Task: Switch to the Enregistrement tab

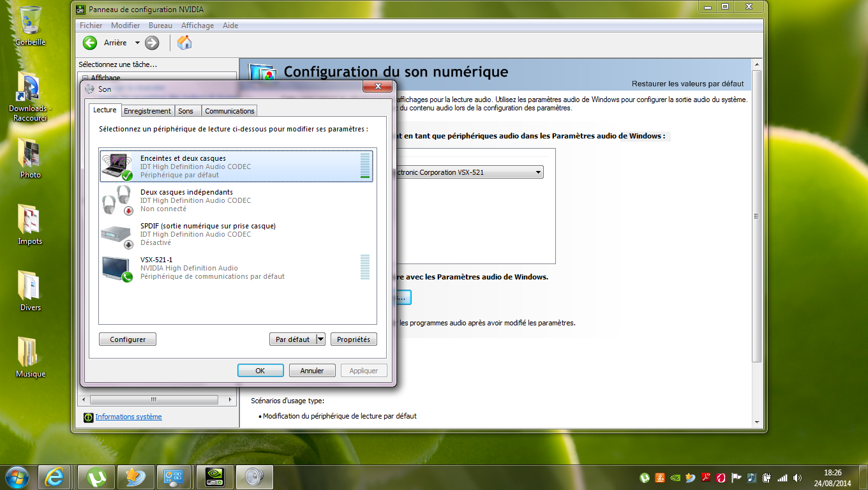Action: point(147,111)
